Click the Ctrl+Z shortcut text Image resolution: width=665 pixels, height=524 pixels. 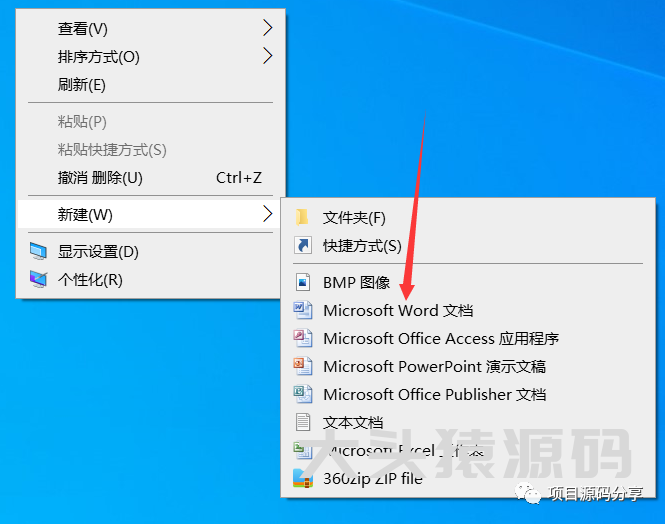pyautogui.click(x=239, y=177)
